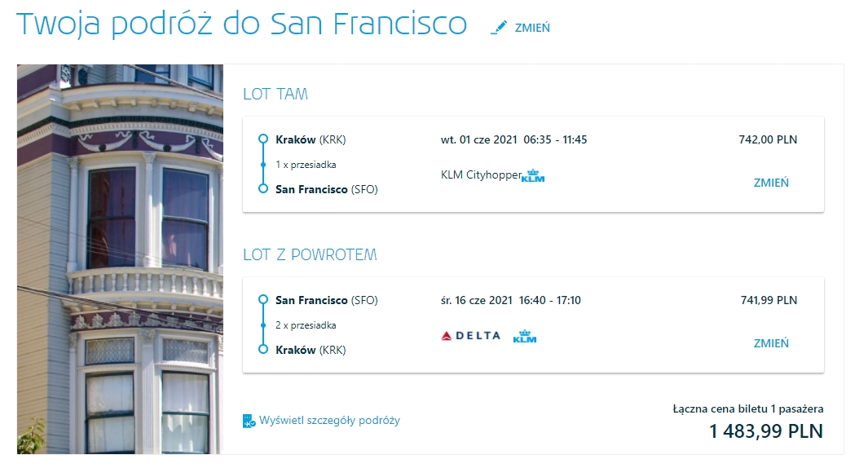Open Wyświetl szczegóły podróży link
The width and height of the screenshot is (868, 468).
click(329, 421)
